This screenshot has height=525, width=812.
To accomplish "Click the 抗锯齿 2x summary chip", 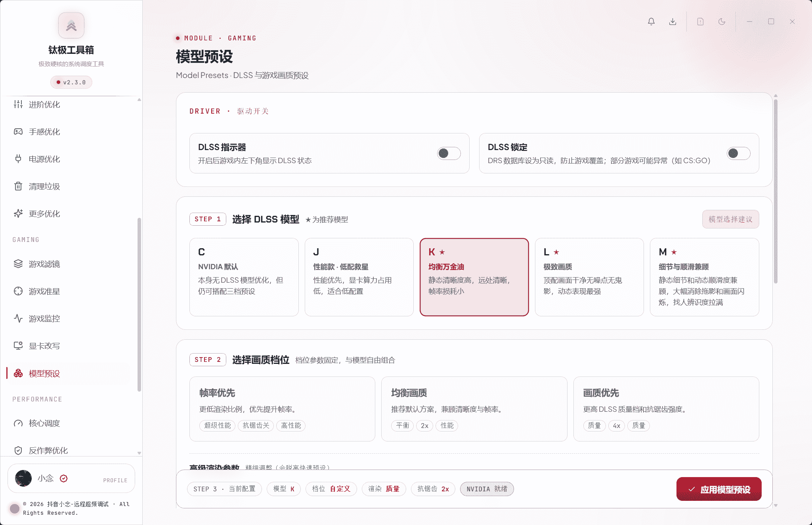I will coord(433,489).
